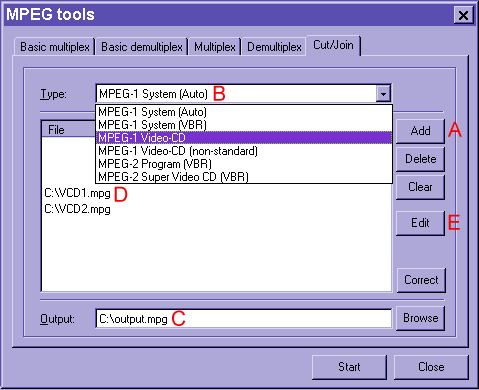
Task: Click the File column header
Action: 68,129
